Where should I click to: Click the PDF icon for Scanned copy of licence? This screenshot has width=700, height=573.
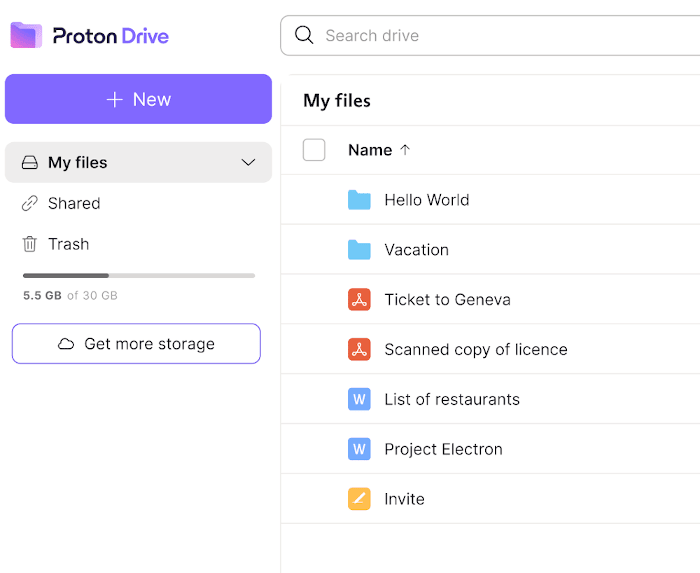pos(359,349)
